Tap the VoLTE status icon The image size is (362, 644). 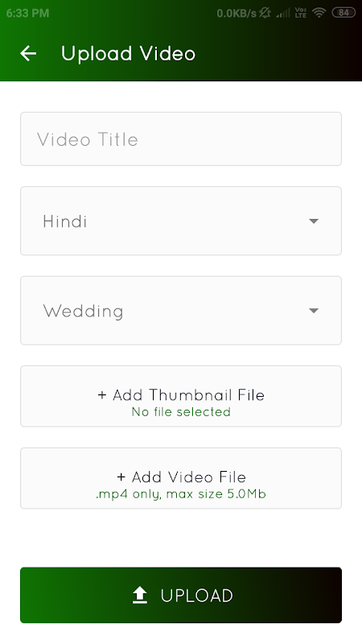tap(301, 13)
